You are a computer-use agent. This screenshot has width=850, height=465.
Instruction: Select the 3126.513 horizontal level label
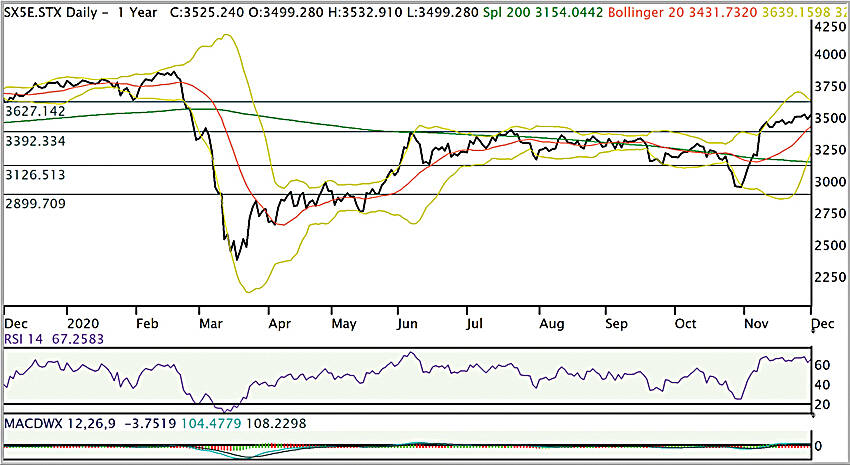tap(35, 175)
